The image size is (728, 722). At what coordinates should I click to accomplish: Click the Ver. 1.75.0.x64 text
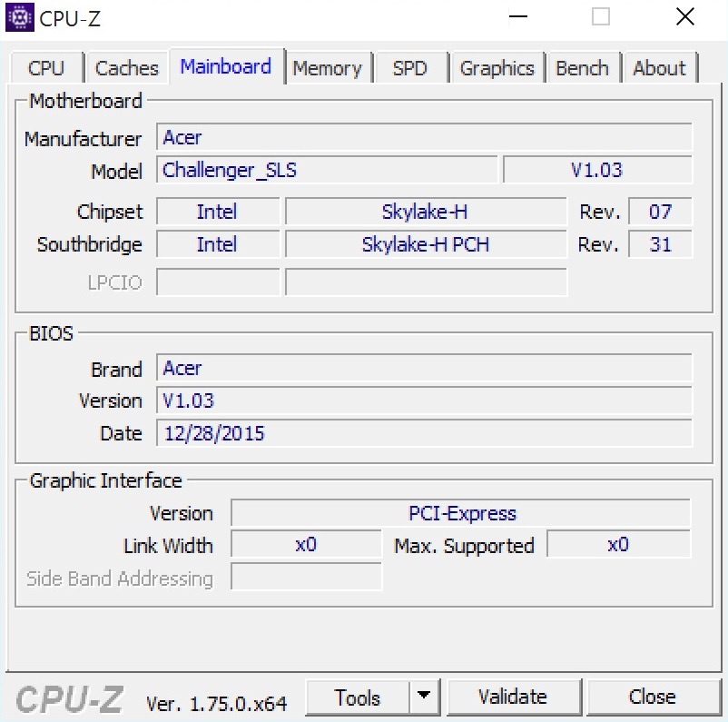(216, 704)
